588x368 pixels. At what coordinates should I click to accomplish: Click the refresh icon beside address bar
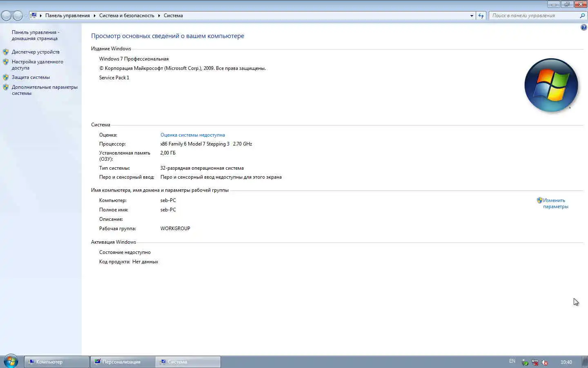[x=481, y=16]
